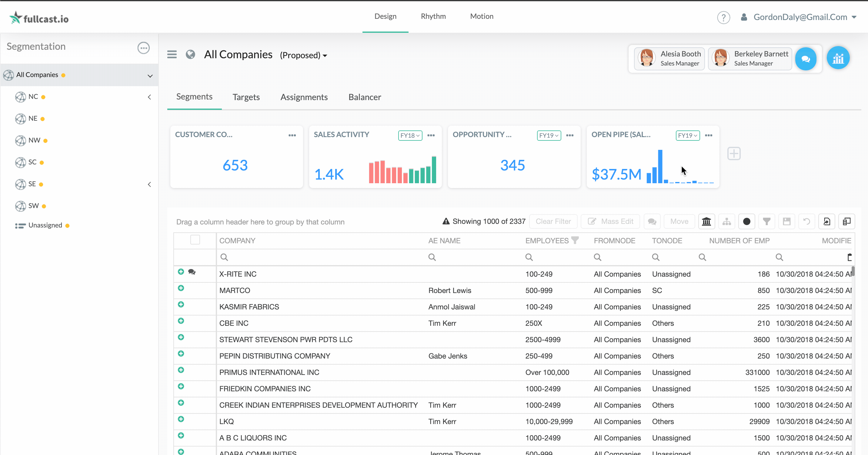Click the hierarchy toolbar icon
868x455 pixels.
pyautogui.click(x=726, y=222)
